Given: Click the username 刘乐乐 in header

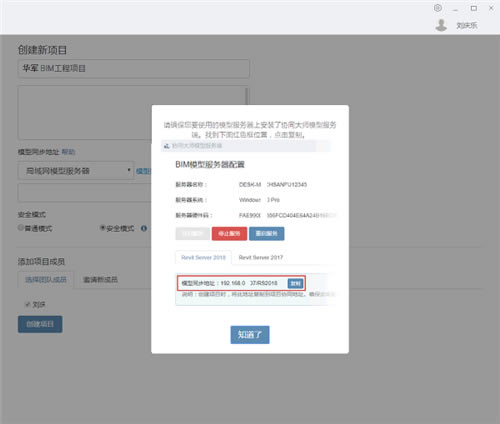Looking at the screenshot, I should coord(467,25).
